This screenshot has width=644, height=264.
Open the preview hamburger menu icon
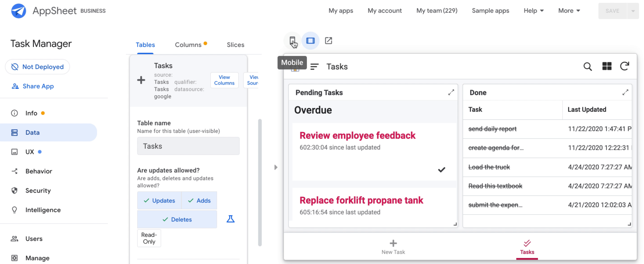coord(314,67)
